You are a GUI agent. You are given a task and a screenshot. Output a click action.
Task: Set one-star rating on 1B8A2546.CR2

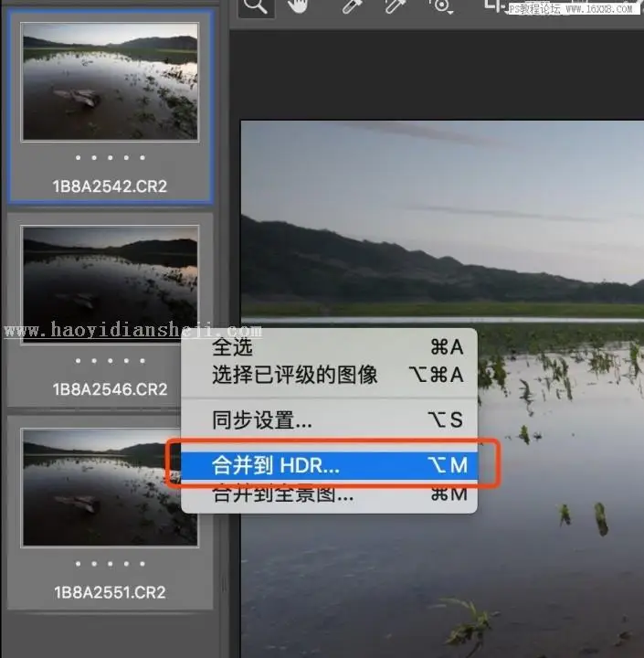78,361
